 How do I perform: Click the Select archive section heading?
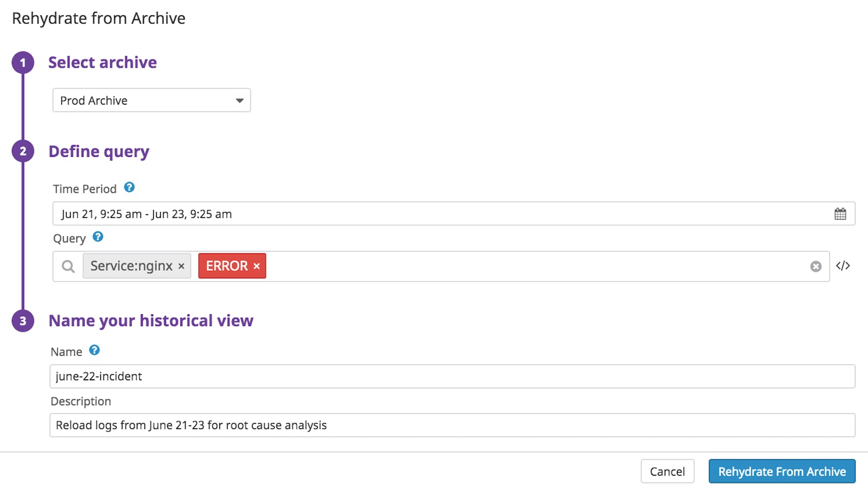click(102, 63)
